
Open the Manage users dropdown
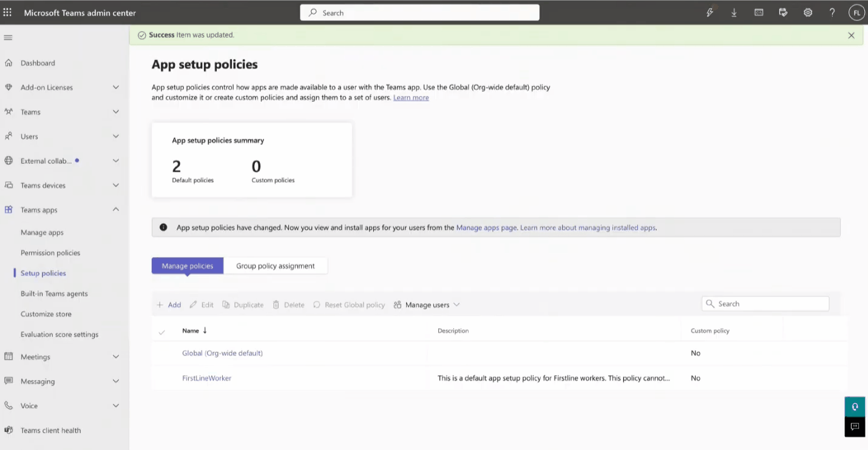[427, 305]
